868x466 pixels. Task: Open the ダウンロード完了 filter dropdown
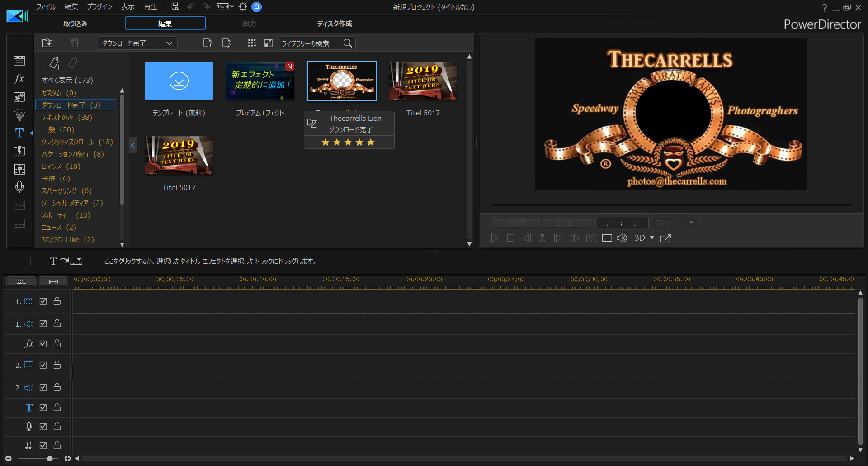click(137, 43)
